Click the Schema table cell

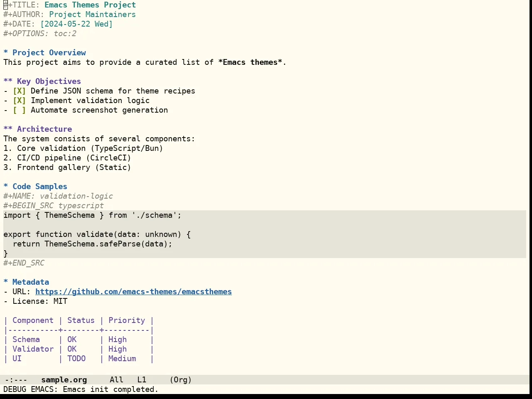[26, 340]
